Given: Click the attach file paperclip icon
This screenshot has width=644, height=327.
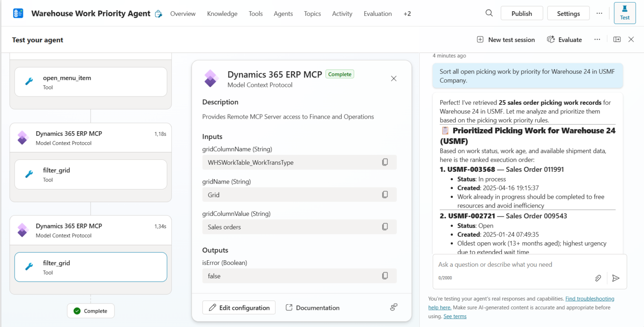Looking at the screenshot, I should pyautogui.click(x=598, y=278).
